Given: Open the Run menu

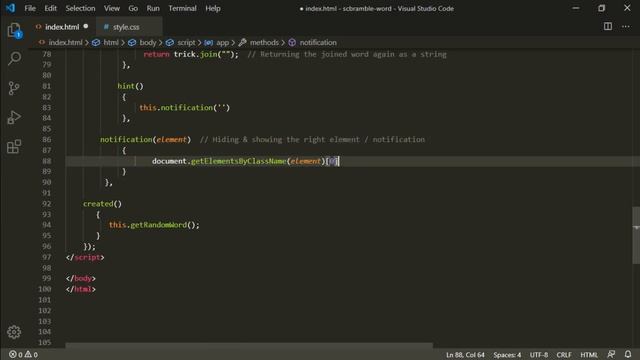Looking at the screenshot, I should tap(153, 8).
